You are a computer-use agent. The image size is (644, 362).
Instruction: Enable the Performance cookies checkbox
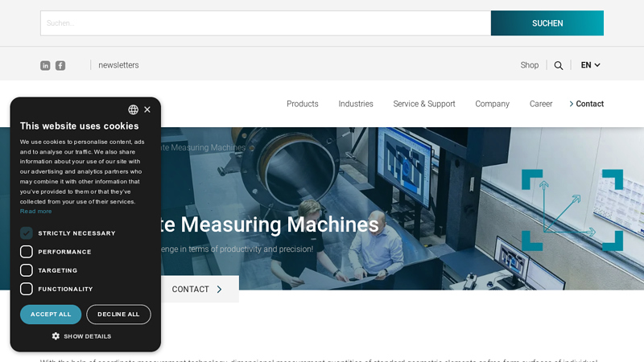[27, 252]
